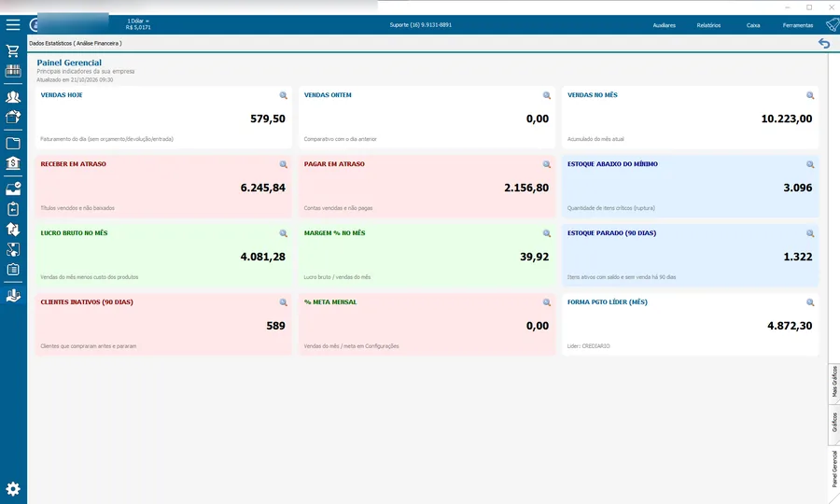Open the magnifier on the Forma Pgto Líder card
840x504 pixels.
tap(810, 302)
